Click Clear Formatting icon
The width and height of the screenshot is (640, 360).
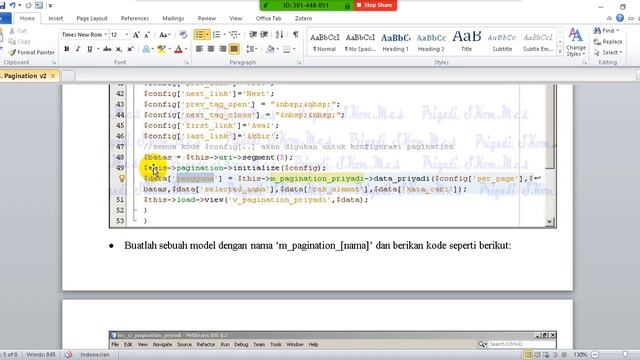(x=183, y=35)
